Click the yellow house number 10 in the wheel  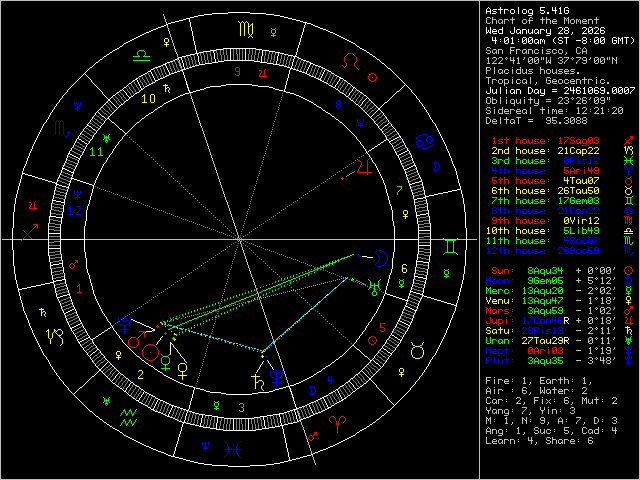(x=148, y=99)
